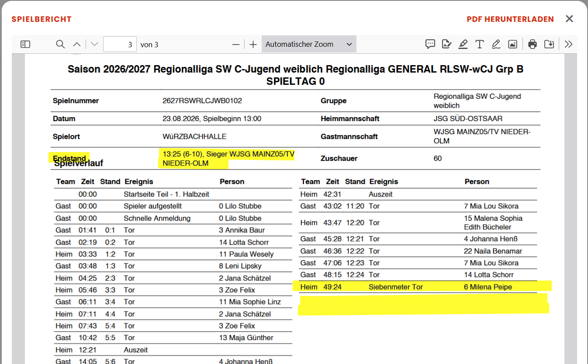This screenshot has height=364, width=588.
Task: Toggle the sidebar panel icon
Action: (x=25, y=44)
